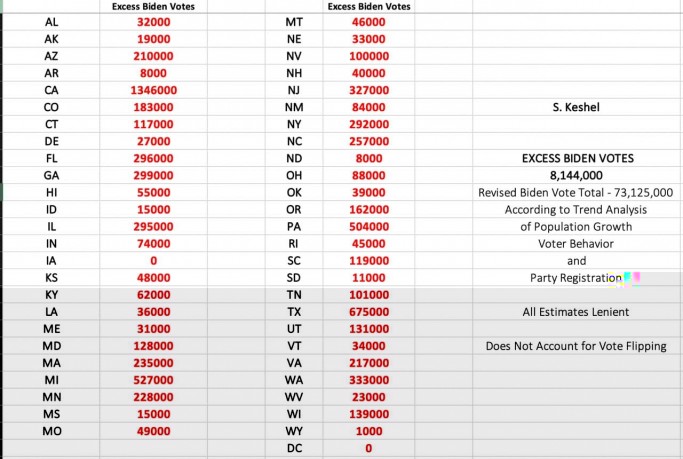The image size is (683, 459).
Task: Select the GA value 299000
Action: pyautogui.click(x=154, y=175)
